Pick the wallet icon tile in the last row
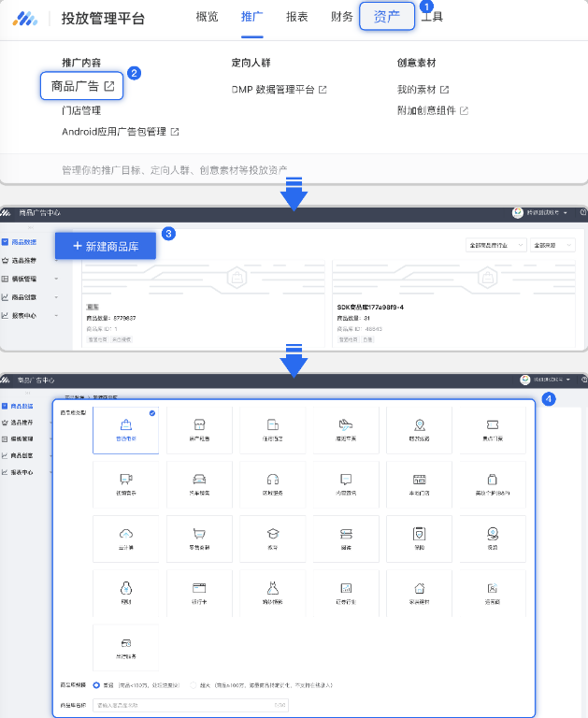Viewport: 588px width, 718px height. (126, 648)
